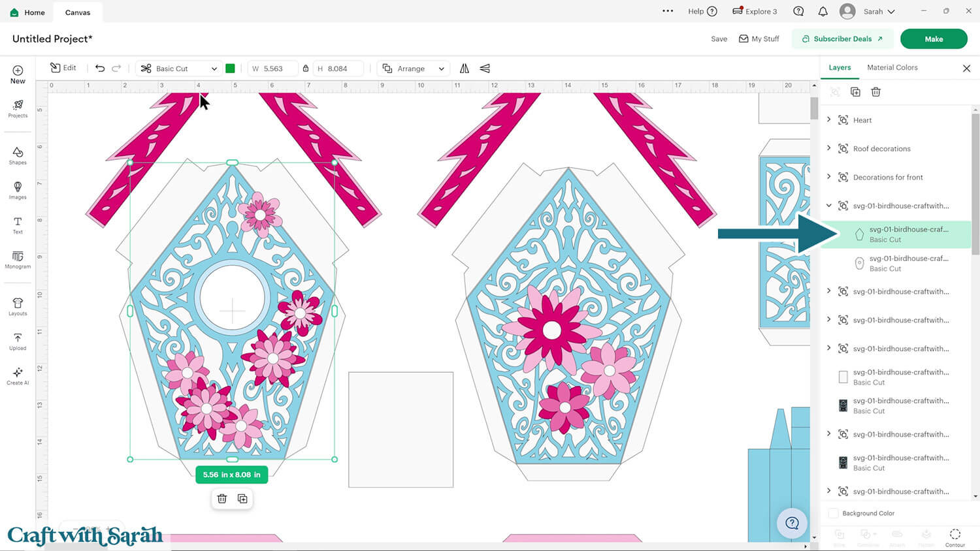Viewport: 980px width, 551px height.
Task: Flip selection with the Flip icon
Action: [465, 69]
